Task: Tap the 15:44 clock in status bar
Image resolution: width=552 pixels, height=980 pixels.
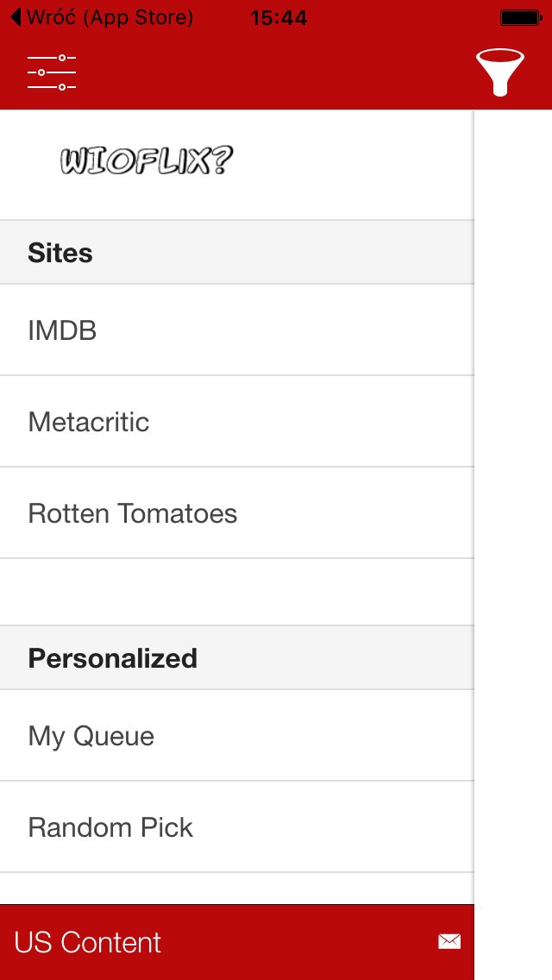Action: [279, 17]
